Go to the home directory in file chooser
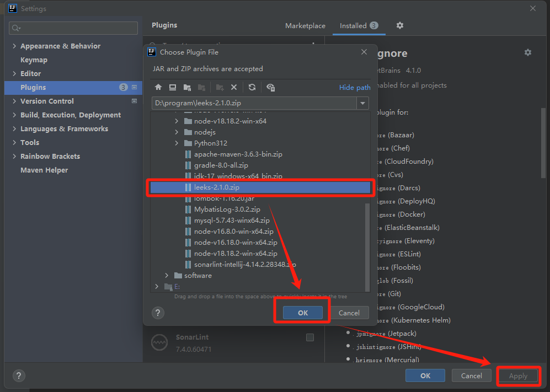 [158, 87]
